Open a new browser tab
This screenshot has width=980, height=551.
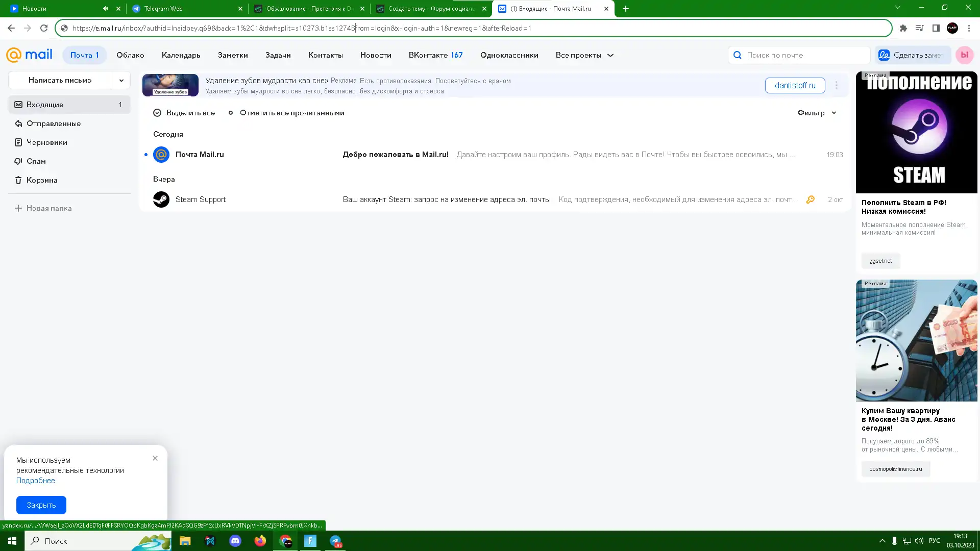(626, 9)
